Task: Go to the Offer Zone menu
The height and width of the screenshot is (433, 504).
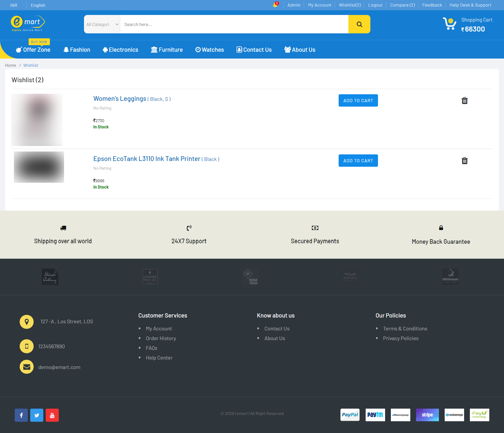Action: pos(33,50)
